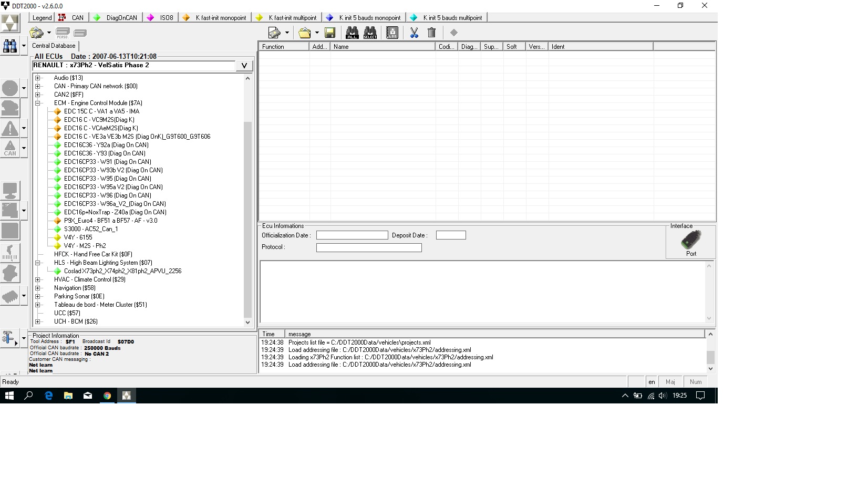
Task: Click the Soft column header
Action: [x=514, y=47]
